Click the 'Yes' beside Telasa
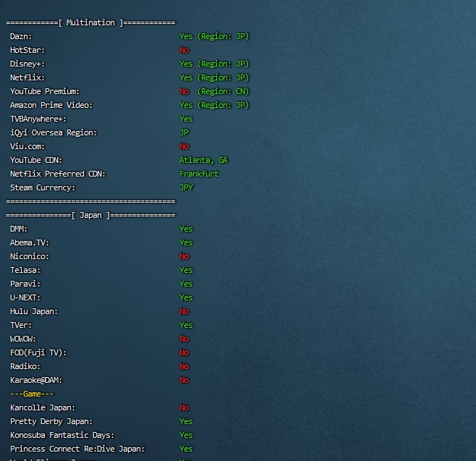 (186, 270)
